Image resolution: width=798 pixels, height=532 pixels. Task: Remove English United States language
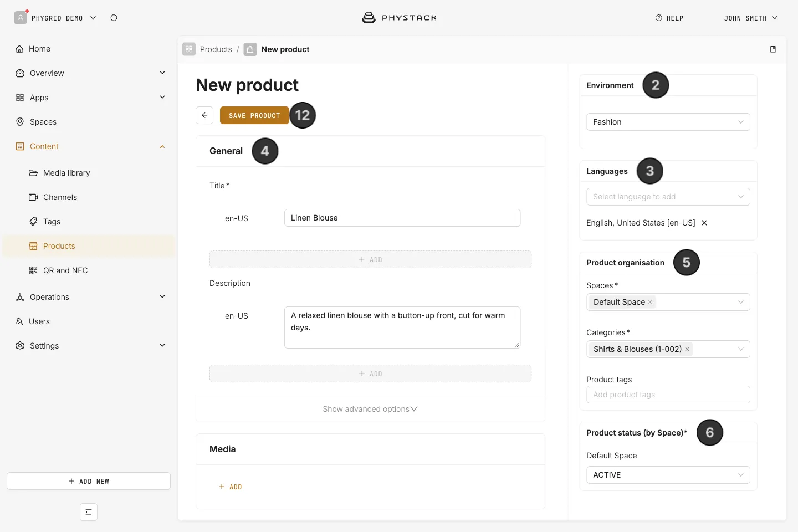pyautogui.click(x=704, y=223)
